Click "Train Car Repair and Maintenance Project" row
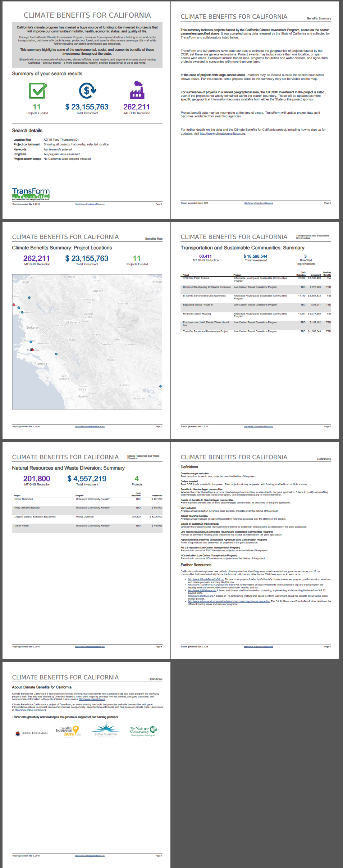 256,331
